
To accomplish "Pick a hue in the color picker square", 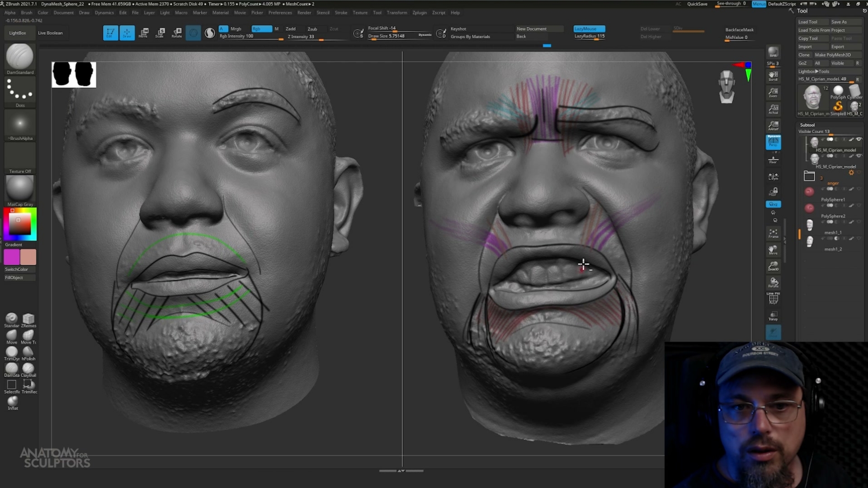I will [20, 224].
